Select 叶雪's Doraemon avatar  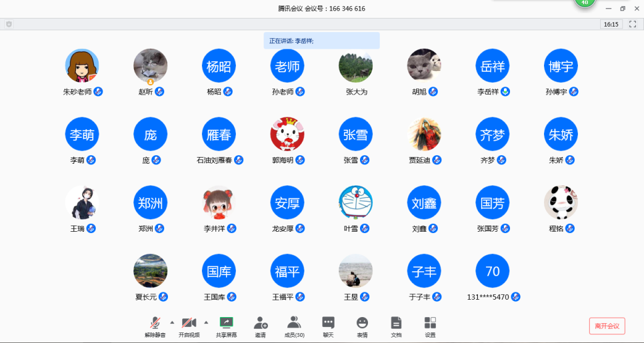[x=356, y=203]
